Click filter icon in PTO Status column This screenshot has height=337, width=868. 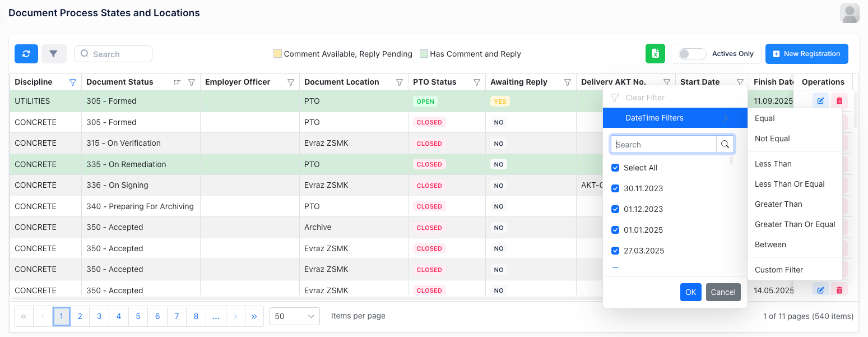point(477,82)
